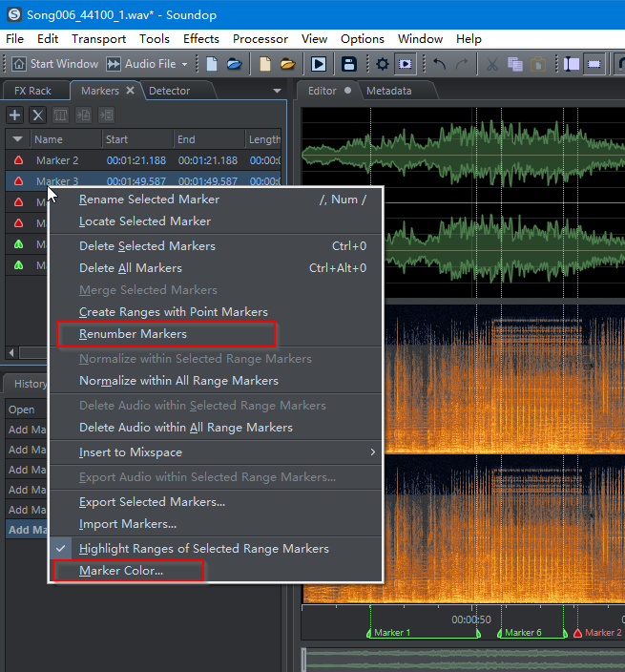Choose Locate Selected Marker
Screen dimensions: 625x672
tap(216, 221)
